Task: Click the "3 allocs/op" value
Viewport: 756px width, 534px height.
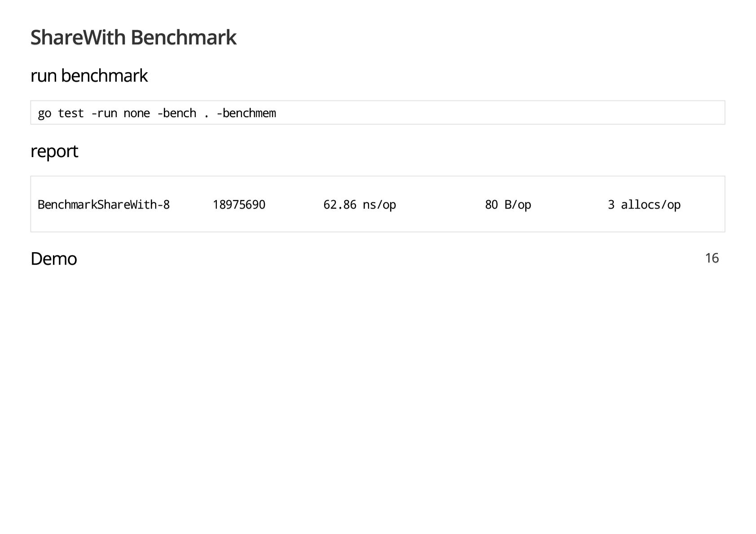Action: point(644,205)
